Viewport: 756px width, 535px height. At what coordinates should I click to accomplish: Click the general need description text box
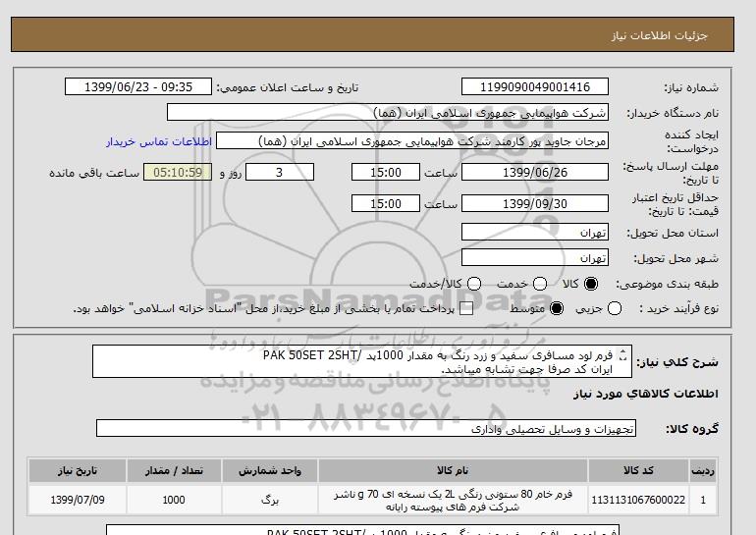[361, 361]
